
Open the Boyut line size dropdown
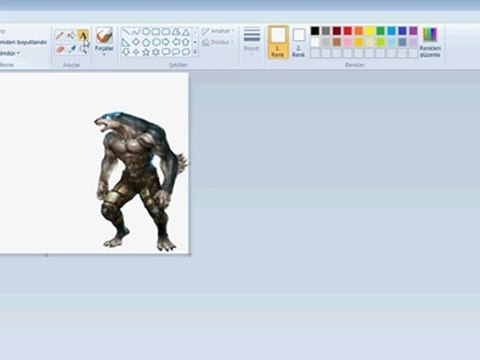(x=251, y=41)
